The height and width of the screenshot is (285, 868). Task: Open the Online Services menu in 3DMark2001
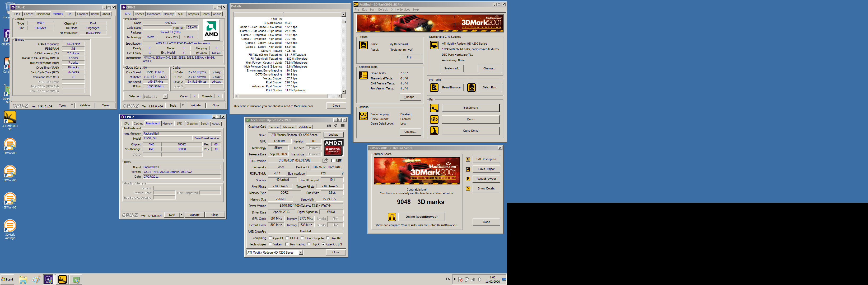400,9
